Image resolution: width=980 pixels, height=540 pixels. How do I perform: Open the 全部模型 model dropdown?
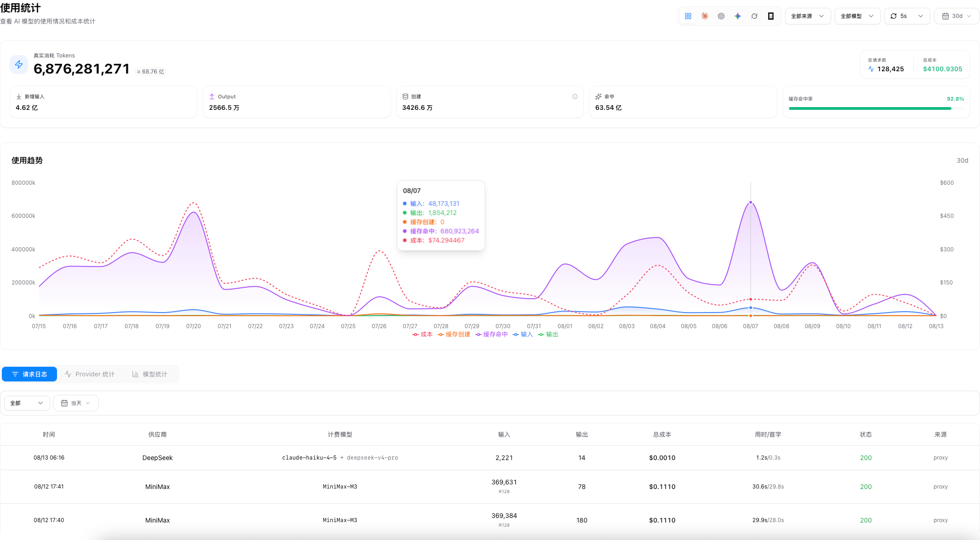[857, 16]
